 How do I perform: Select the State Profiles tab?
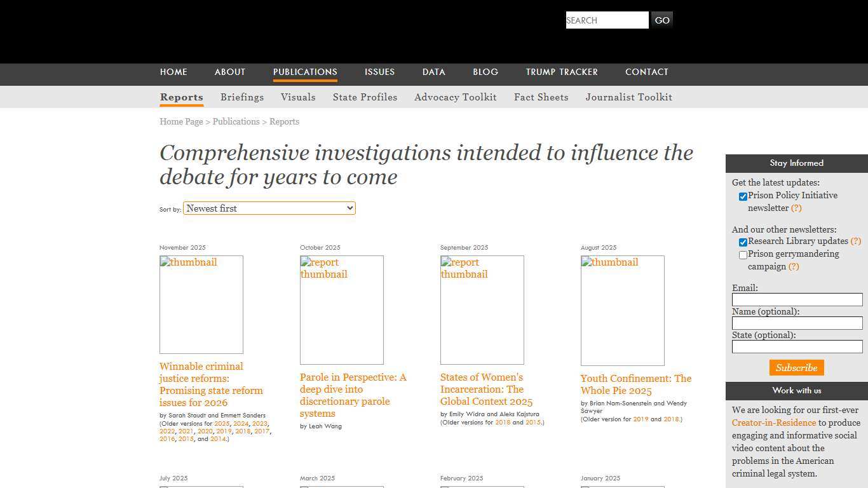click(x=365, y=97)
